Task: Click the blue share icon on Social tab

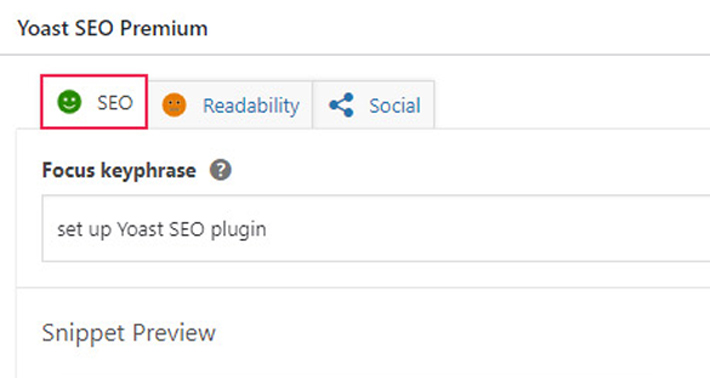Action: (341, 105)
